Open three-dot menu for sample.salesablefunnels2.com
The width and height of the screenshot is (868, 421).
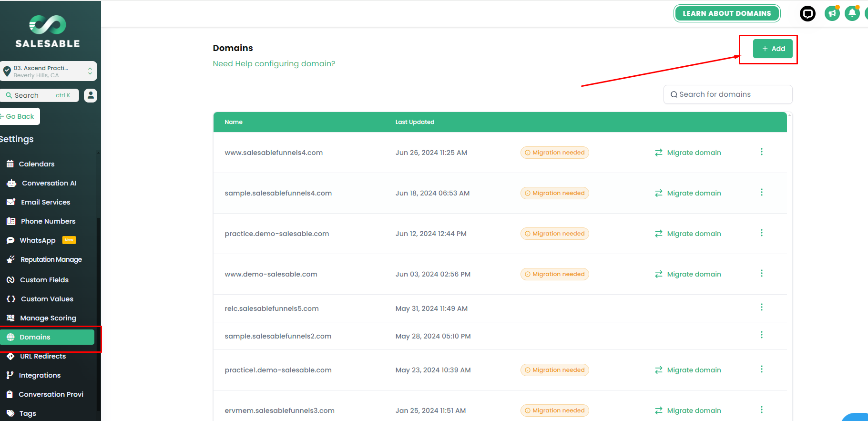point(761,335)
